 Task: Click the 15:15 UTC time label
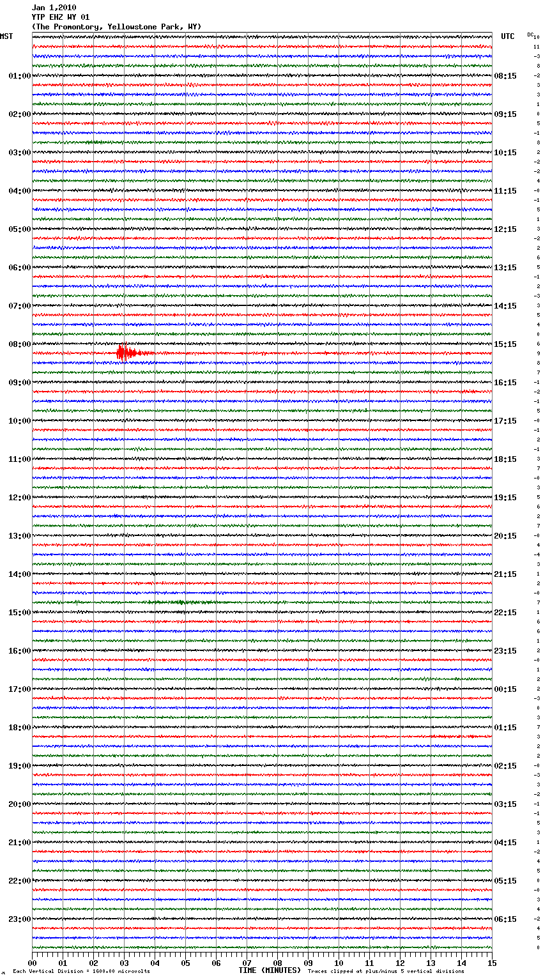505,344
